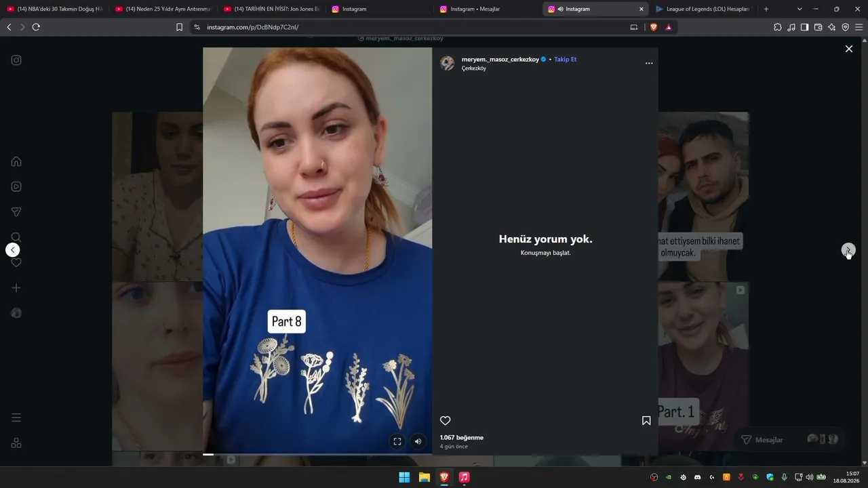The height and width of the screenshot is (488, 868).
Task: Open volume control in system tray
Action: pos(809,477)
